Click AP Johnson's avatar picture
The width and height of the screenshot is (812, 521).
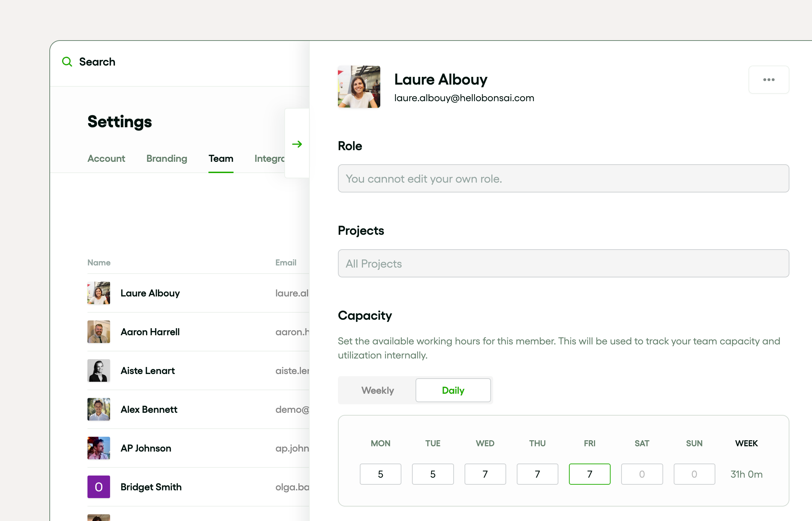pyautogui.click(x=99, y=448)
